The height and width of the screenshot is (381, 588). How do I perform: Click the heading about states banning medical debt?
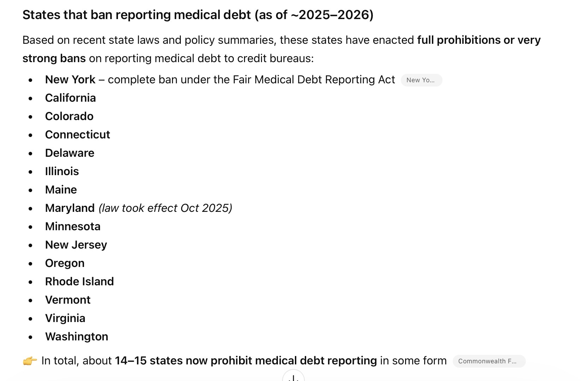pyautogui.click(x=198, y=15)
